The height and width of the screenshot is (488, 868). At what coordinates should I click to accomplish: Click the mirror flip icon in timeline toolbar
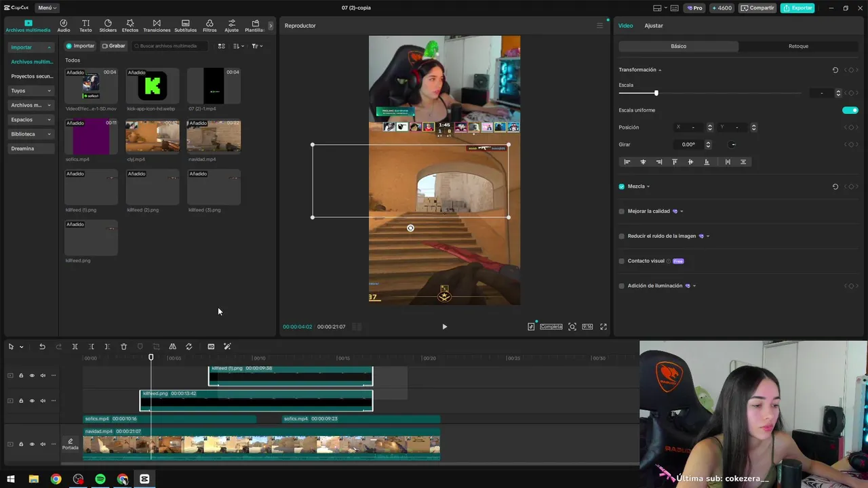point(172,346)
